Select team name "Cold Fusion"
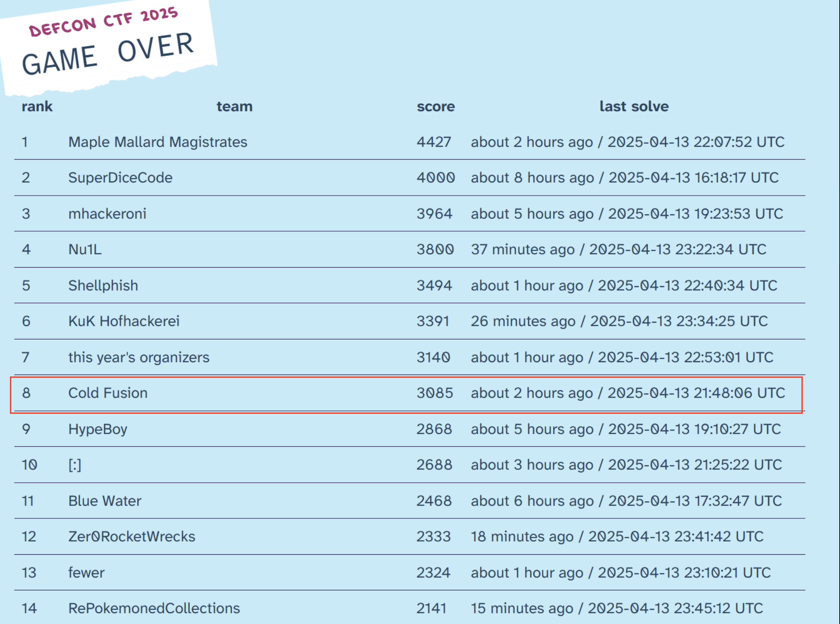The width and height of the screenshot is (840, 624). [108, 393]
